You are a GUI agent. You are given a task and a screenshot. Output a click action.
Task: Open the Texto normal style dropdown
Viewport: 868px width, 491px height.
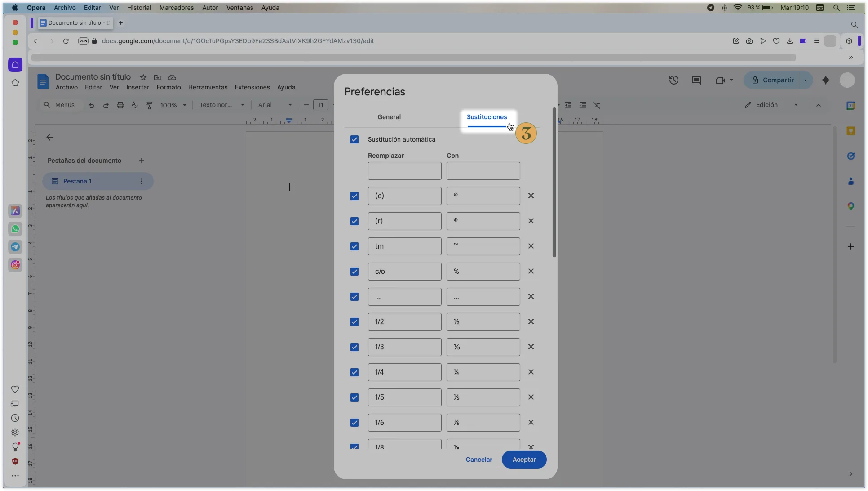click(x=221, y=105)
